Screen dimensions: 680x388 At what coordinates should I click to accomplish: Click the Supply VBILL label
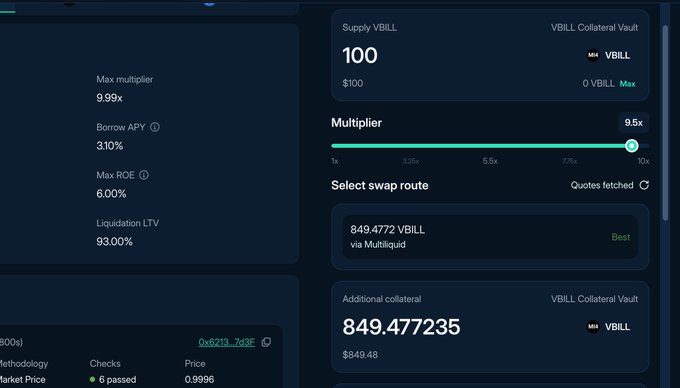pos(369,27)
